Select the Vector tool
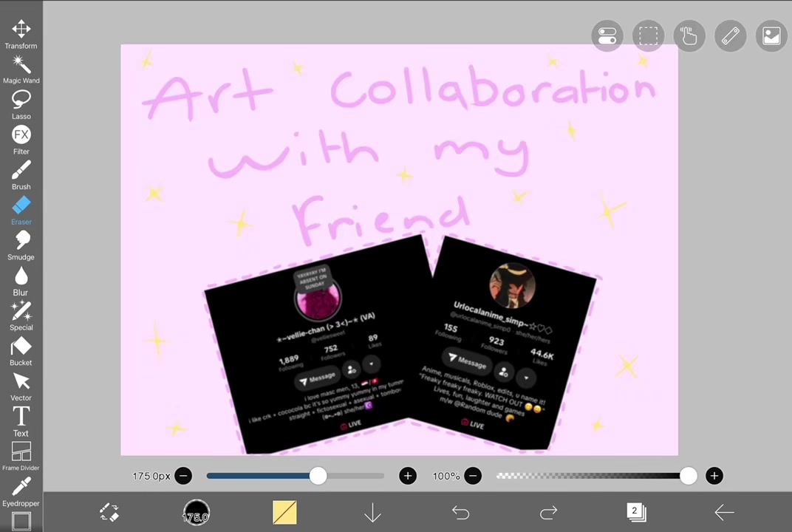This screenshot has height=532, width=792. coord(21,386)
